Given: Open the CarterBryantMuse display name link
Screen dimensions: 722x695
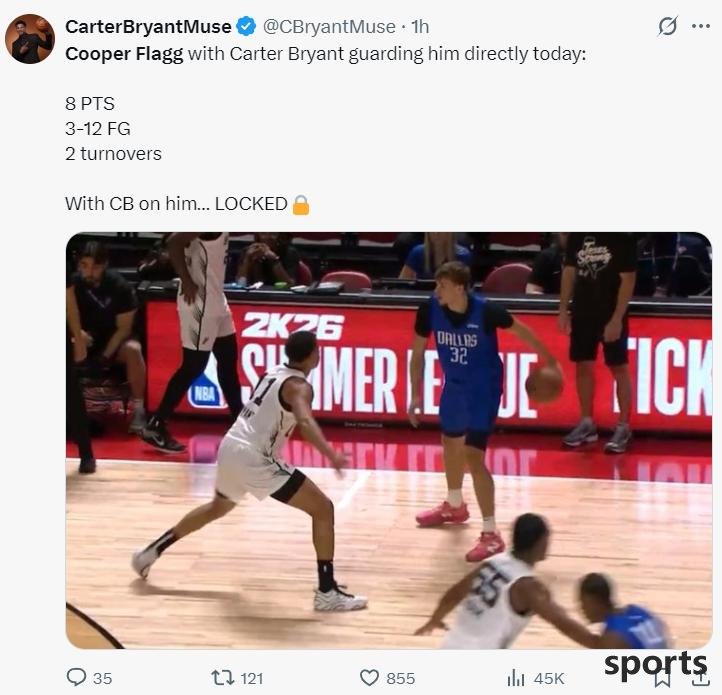Looking at the screenshot, I should point(148,27).
